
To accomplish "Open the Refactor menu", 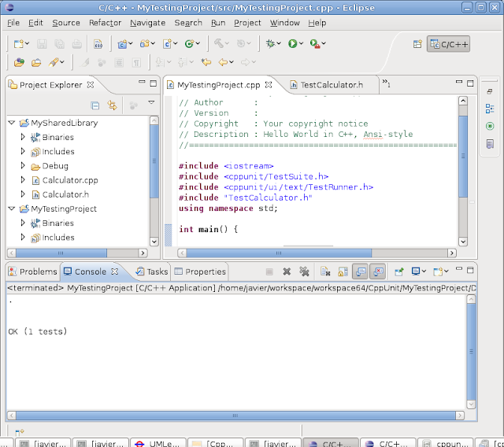I will tap(105, 23).
